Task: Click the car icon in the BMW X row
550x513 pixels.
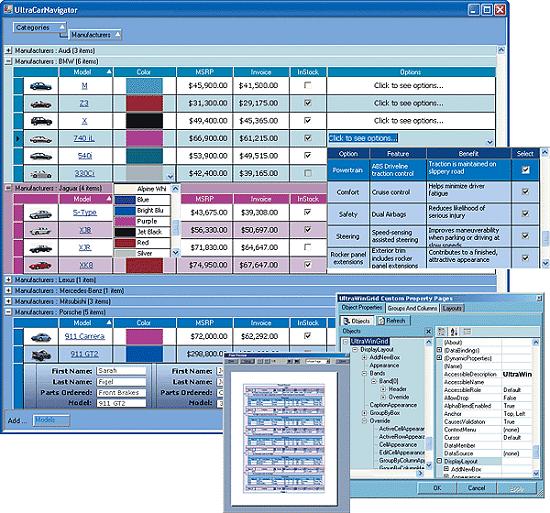Action: (41, 121)
